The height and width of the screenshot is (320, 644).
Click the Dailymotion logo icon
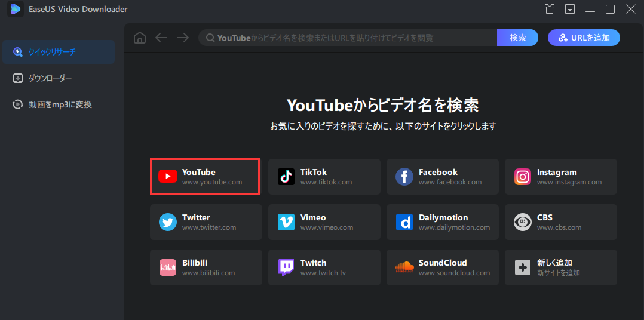click(404, 222)
